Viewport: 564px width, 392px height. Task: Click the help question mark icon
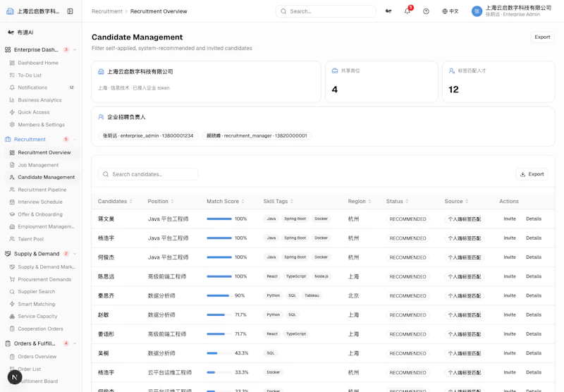(426, 11)
